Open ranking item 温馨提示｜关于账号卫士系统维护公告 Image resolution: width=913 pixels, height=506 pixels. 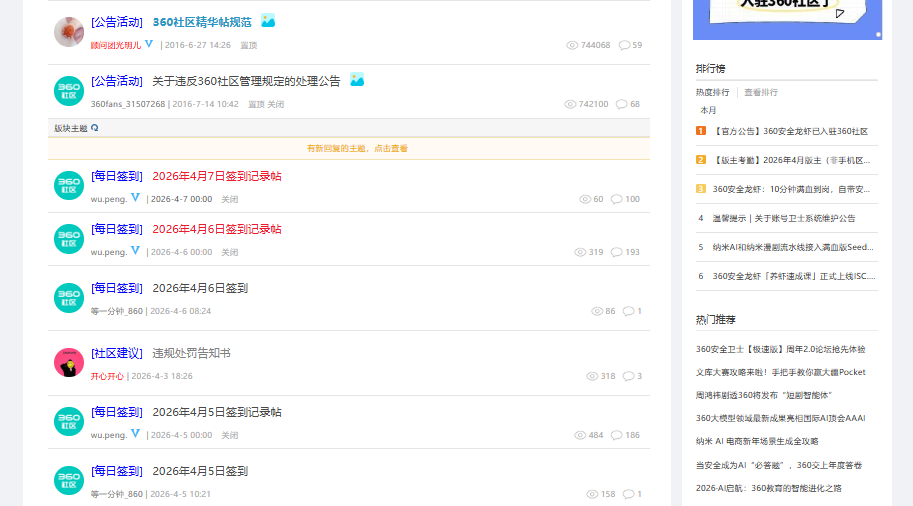(x=784, y=218)
